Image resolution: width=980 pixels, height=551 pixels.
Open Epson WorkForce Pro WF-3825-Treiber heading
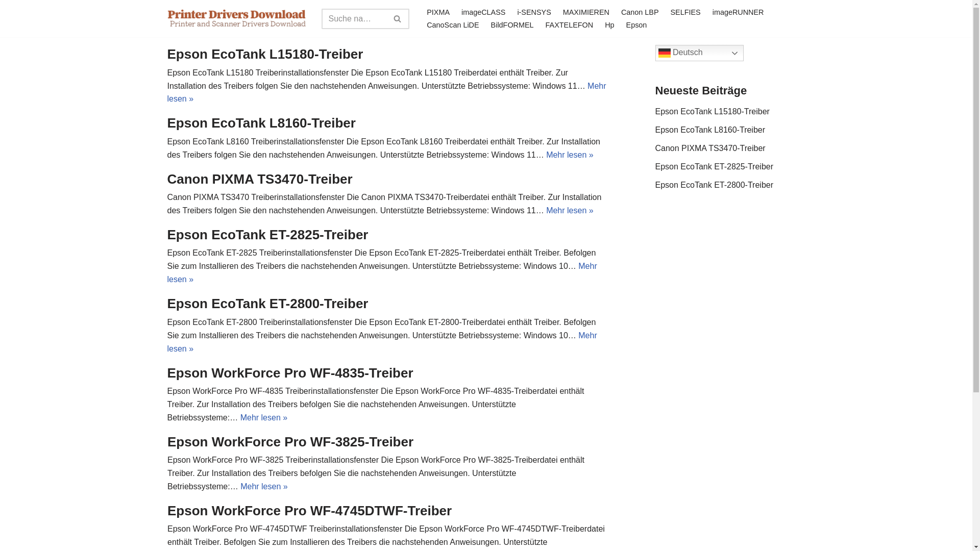[x=290, y=442]
